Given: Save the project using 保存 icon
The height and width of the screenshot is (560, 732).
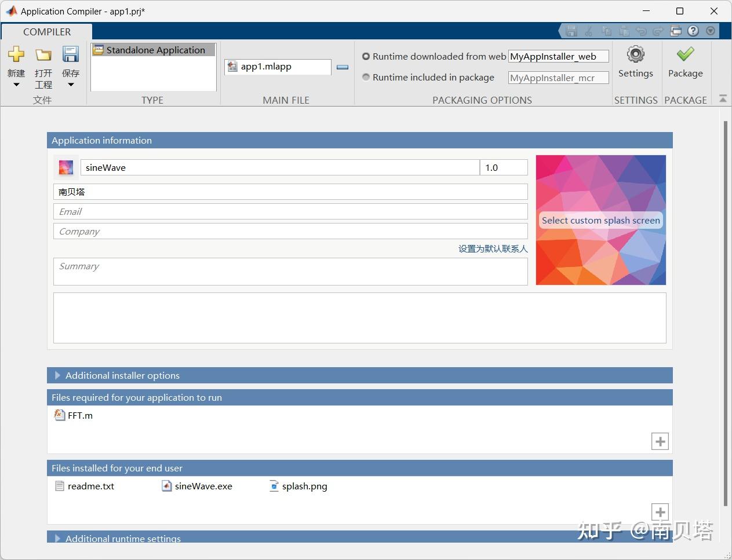Looking at the screenshot, I should [70, 55].
